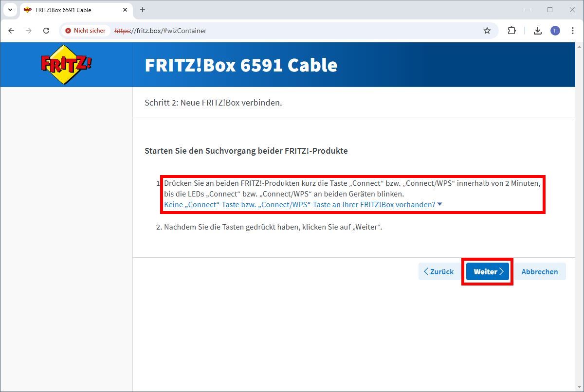Open the Downloads icon in the toolbar

click(x=537, y=30)
